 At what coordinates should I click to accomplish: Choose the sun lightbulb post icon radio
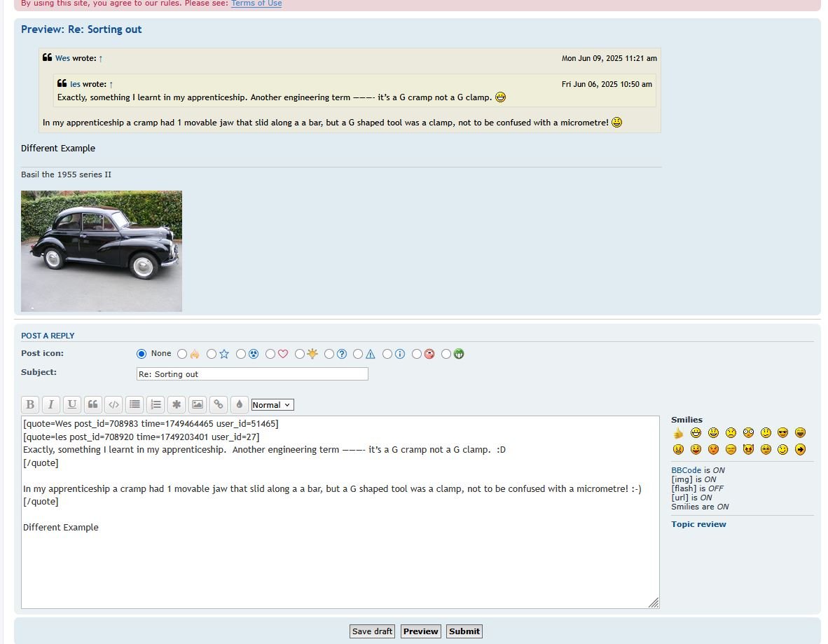(x=299, y=354)
